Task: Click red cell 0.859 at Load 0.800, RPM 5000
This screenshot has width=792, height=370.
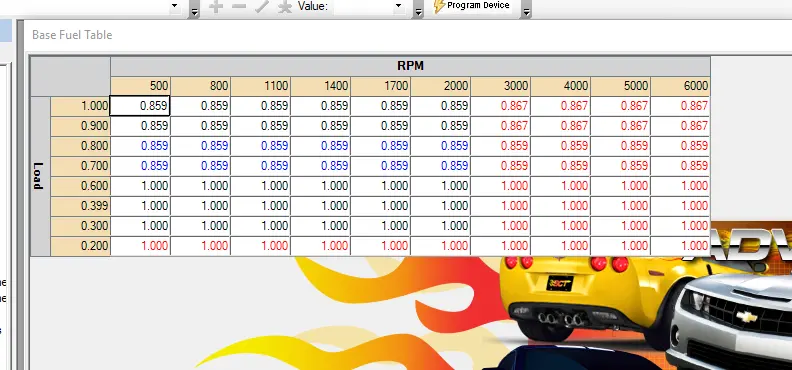Action: tap(621, 146)
